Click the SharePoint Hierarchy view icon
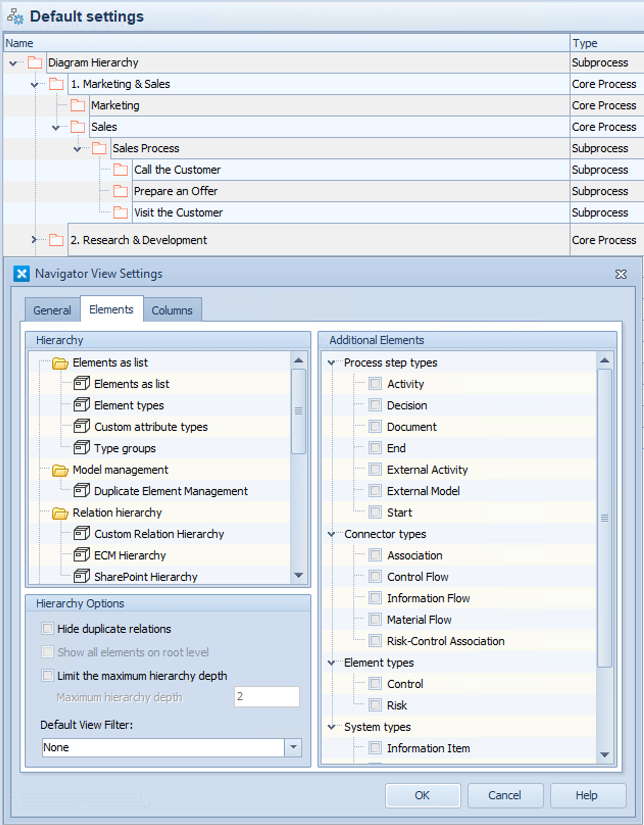The image size is (644, 825). pyautogui.click(x=82, y=576)
